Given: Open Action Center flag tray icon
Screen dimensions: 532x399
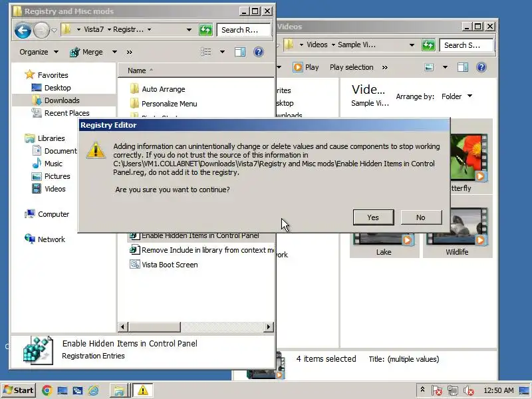Looking at the screenshot, I should point(437,390).
